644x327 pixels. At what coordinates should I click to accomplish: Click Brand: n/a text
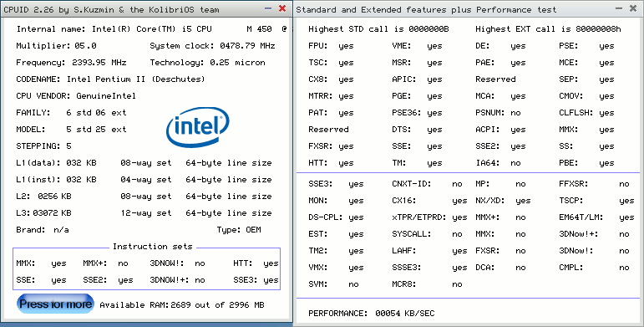(43, 229)
